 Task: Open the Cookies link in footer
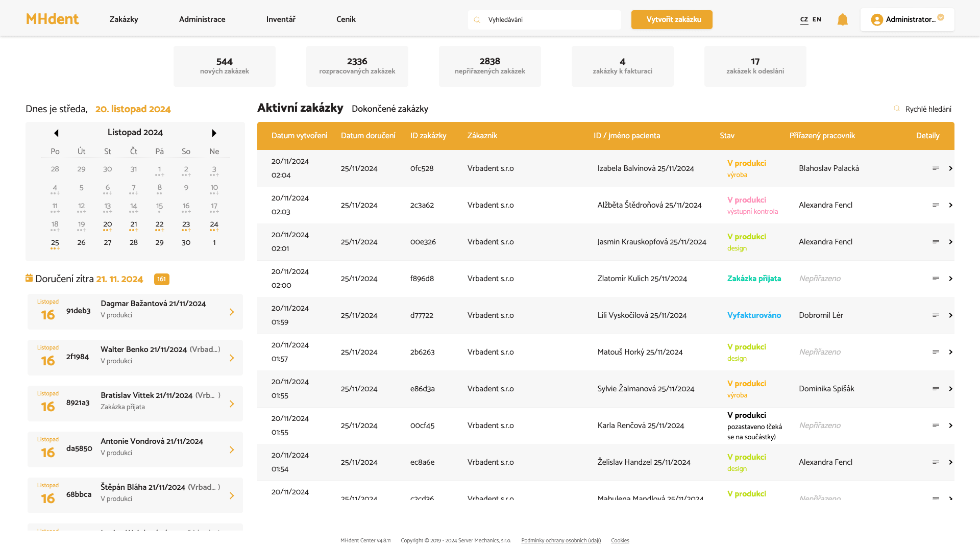point(620,540)
